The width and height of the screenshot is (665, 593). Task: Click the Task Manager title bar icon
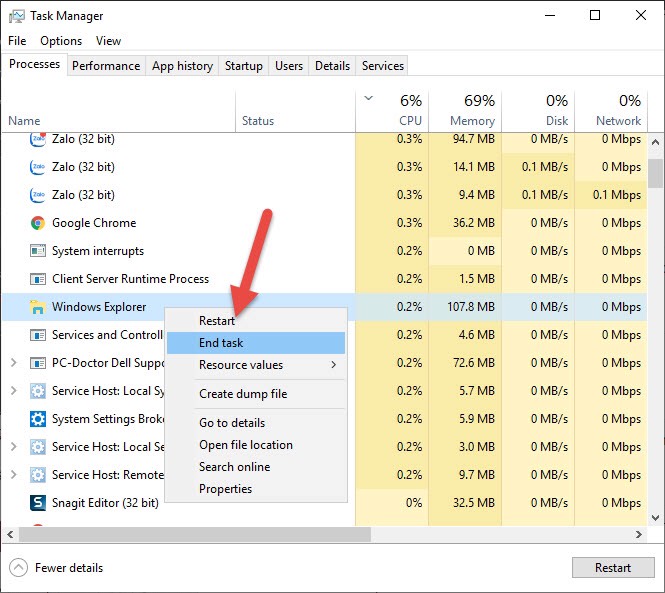[x=17, y=16]
